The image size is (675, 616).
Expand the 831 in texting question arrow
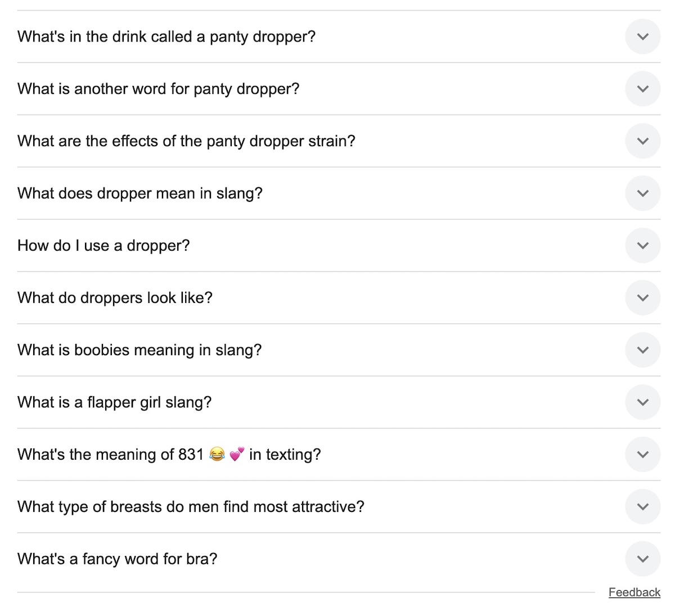pyautogui.click(x=642, y=455)
